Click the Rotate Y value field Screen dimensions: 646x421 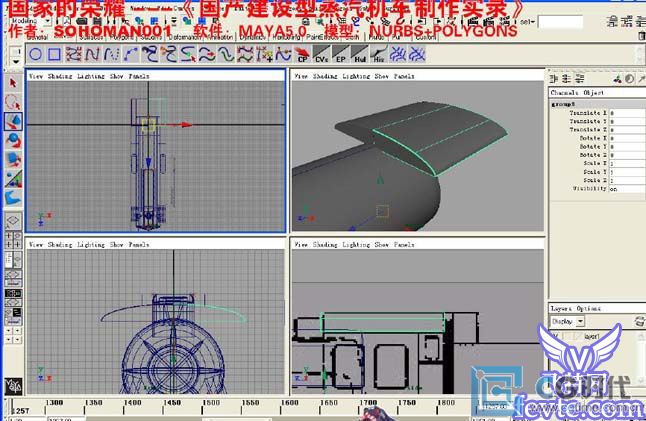[627, 147]
